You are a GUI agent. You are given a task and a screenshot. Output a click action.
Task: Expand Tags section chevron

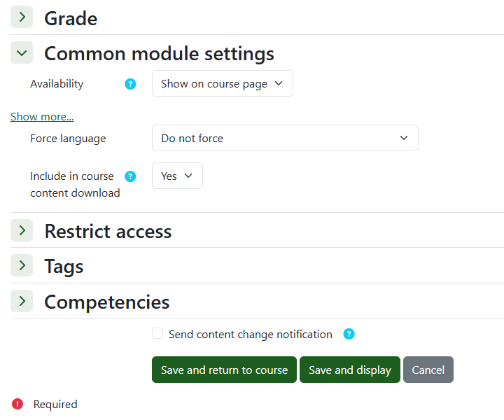[x=22, y=266]
